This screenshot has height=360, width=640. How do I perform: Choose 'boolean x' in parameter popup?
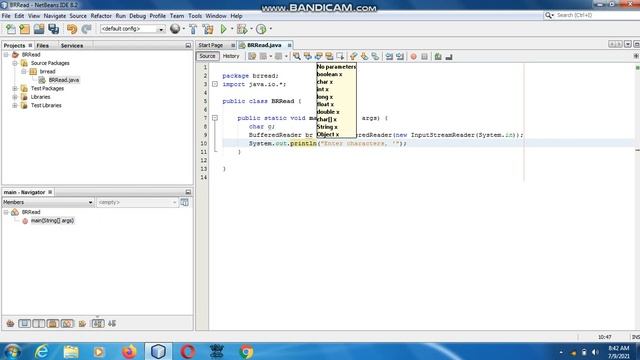(x=329, y=74)
